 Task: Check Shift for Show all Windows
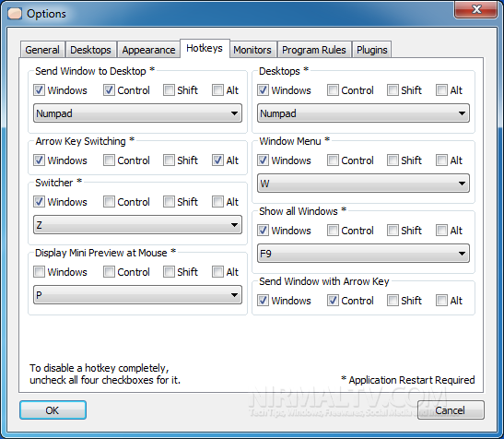coord(393,231)
